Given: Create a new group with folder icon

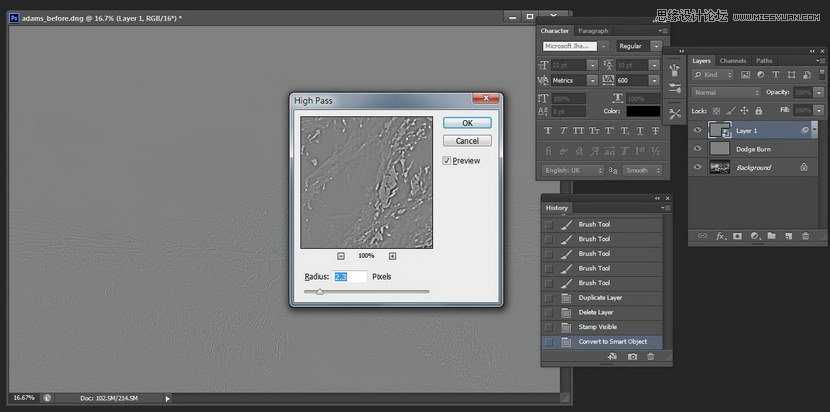Looking at the screenshot, I should 771,236.
